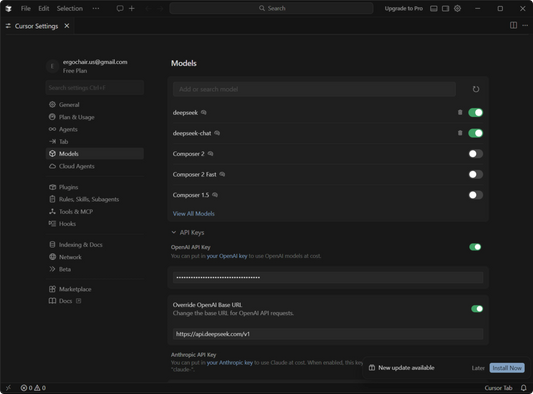Click the back navigation arrow
The height and width of the screenshot is (394, 533).
(x=148, y=8)
